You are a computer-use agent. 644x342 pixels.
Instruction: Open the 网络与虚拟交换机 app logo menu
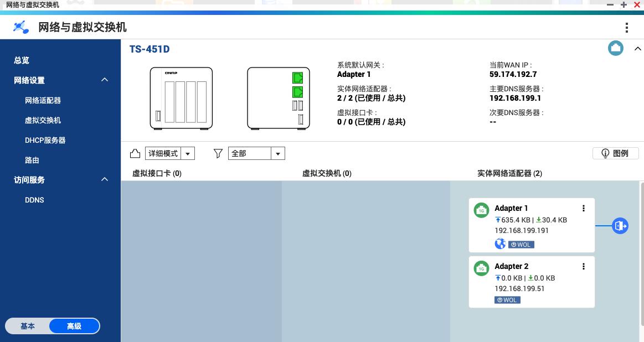pyautogui.click(x=20, y=27)
